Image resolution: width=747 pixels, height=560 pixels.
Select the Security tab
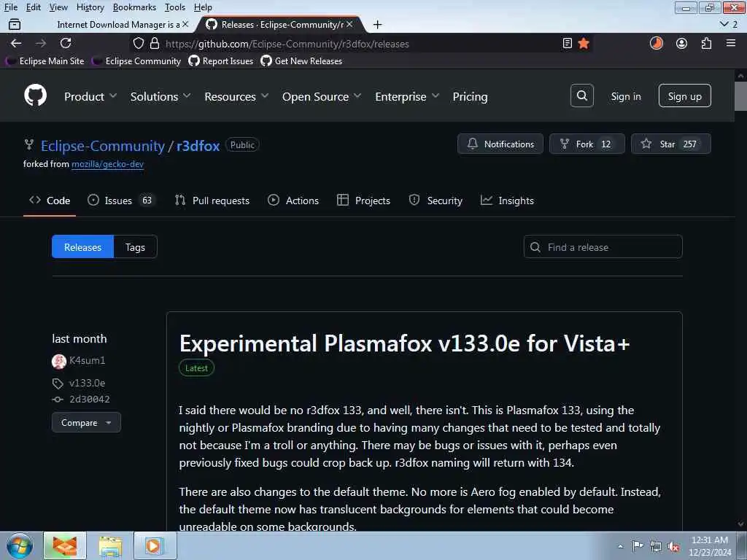point(436,201)
